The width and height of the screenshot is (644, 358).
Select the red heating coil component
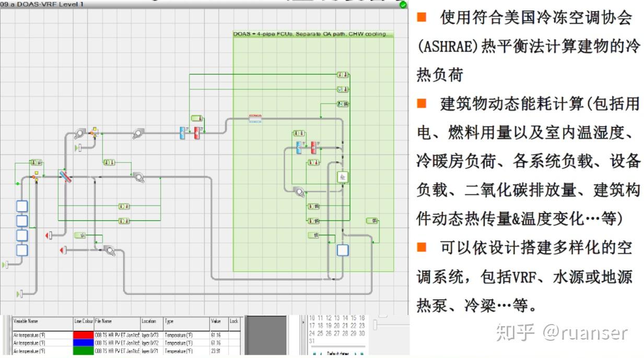(x=196, y=133)
